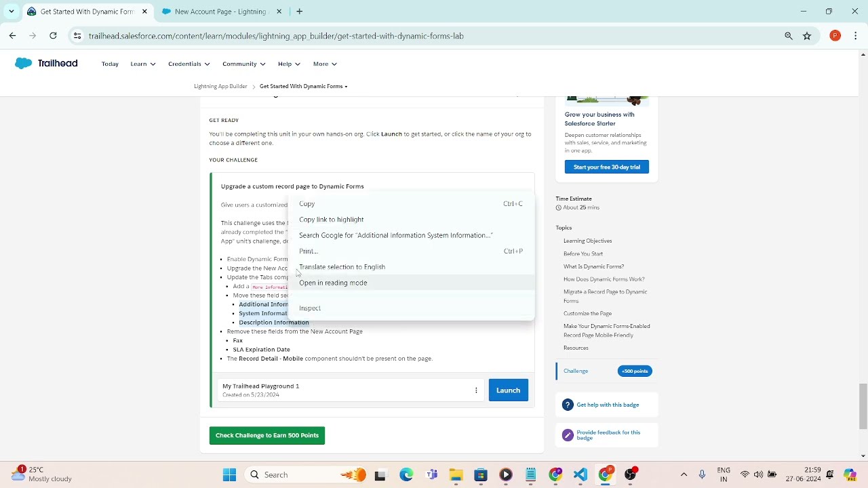Click the blue Launch button
868x488 pixels.
(x=508, y=390)
